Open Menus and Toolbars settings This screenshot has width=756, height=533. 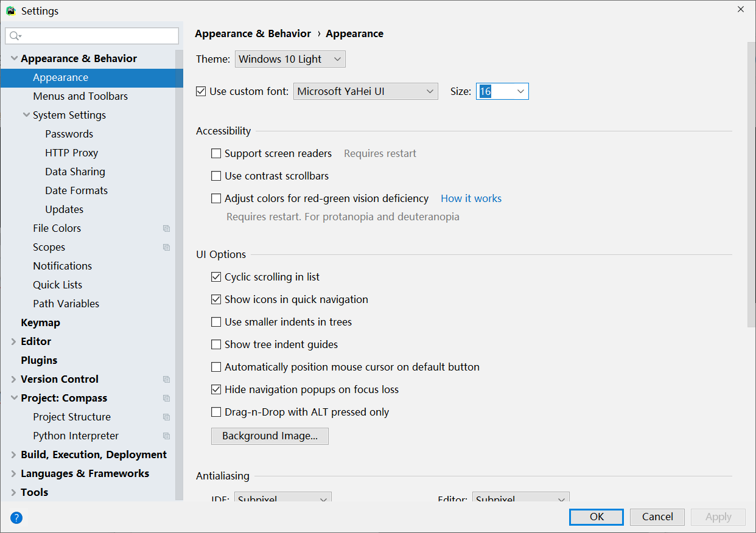pos(80,96)
